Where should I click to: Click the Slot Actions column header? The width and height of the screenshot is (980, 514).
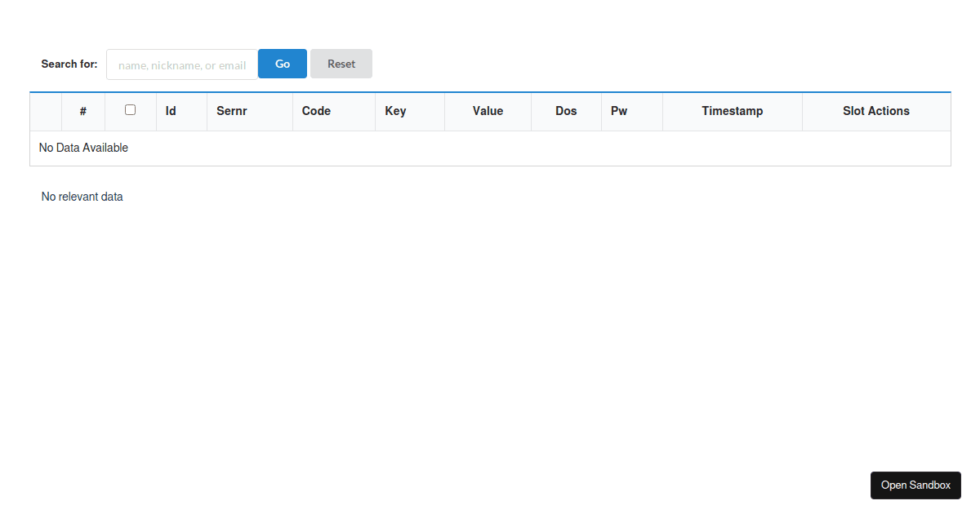point(875,111)
